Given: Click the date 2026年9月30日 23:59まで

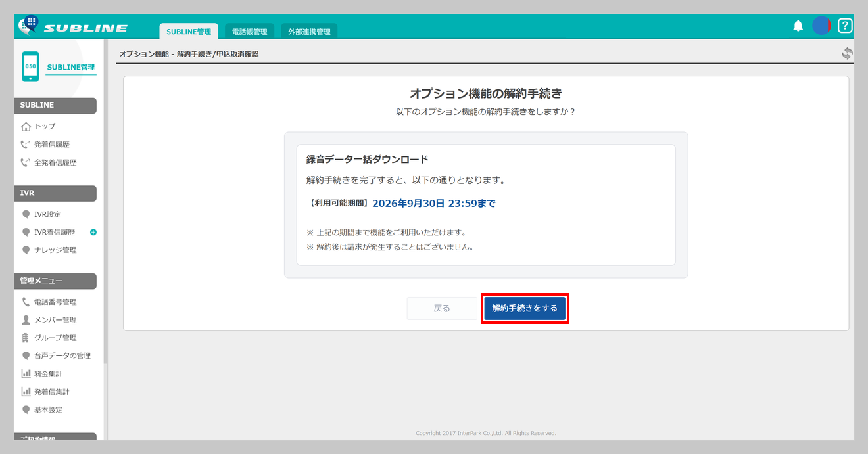Looking at the screenshot, I should 433,204.
